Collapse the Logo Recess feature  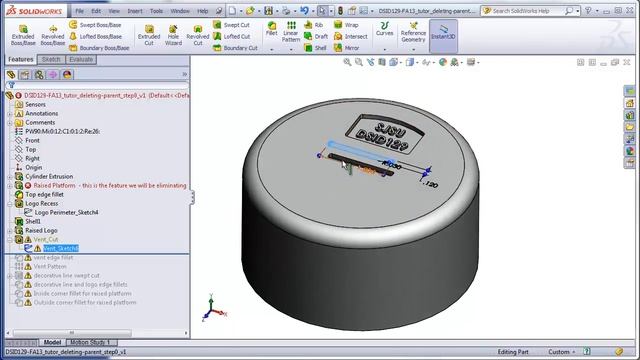10,204
